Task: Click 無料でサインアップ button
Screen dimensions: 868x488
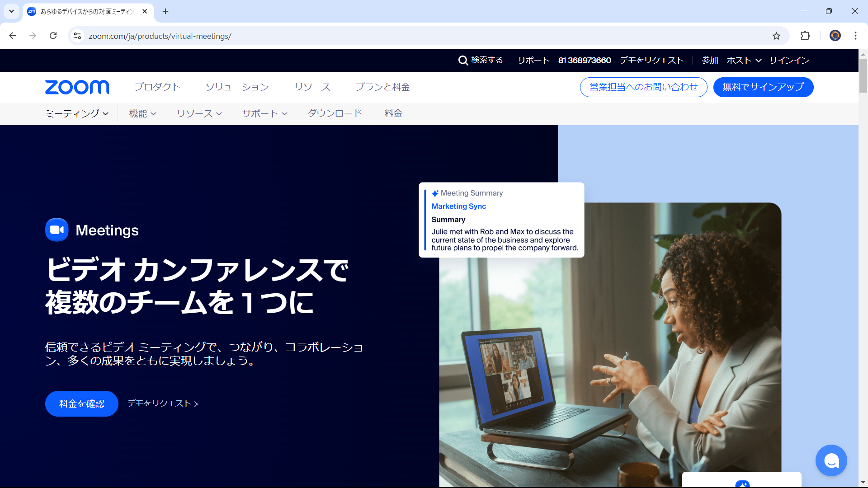Action: tap(763, 87)
